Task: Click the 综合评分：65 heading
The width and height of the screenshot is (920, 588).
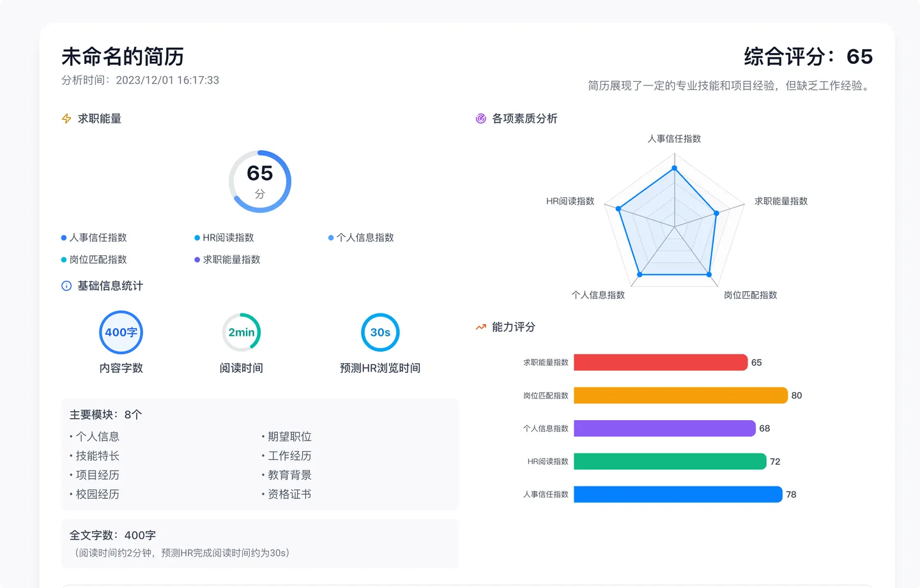Action: pyautogui.click(x=808, y=57)
